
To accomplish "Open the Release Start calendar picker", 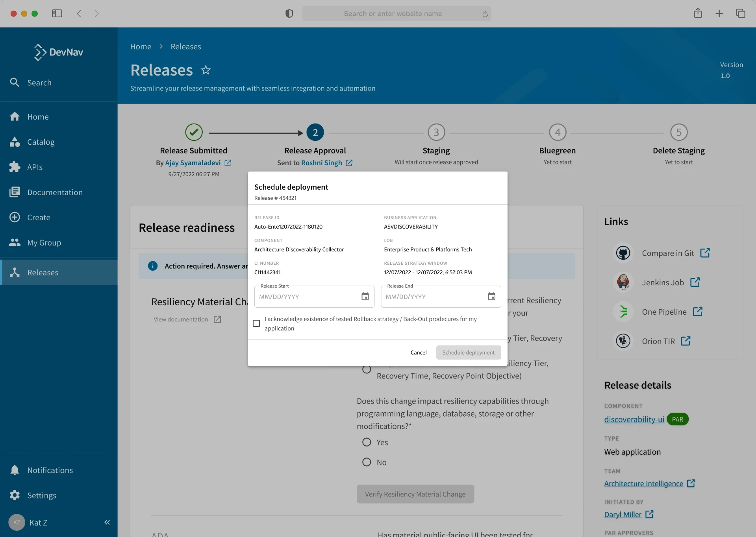I will [365, 297].
